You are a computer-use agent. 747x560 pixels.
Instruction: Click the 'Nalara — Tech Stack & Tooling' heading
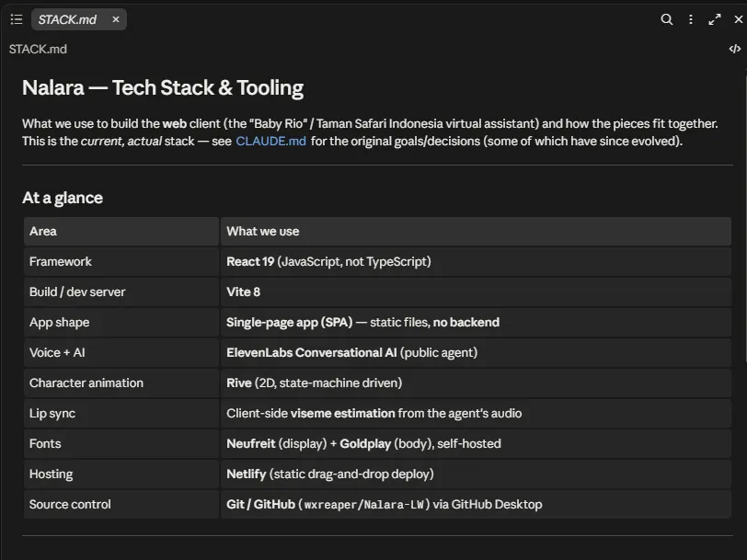163,87
